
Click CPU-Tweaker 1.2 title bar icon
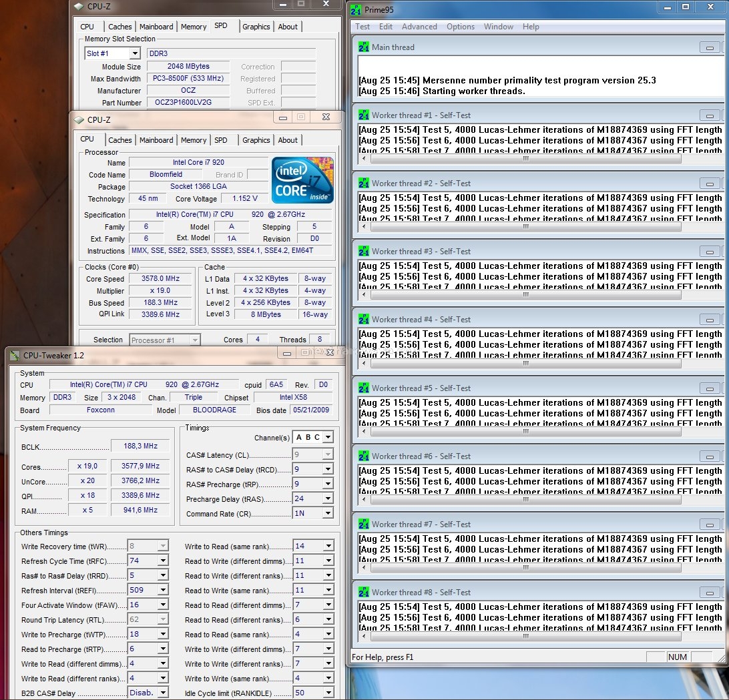pos(15,356)
